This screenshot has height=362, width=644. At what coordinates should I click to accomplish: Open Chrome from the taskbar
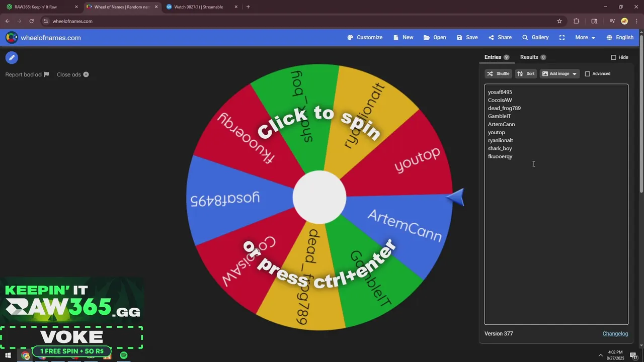pyautogui.click(x=26, y=356)
